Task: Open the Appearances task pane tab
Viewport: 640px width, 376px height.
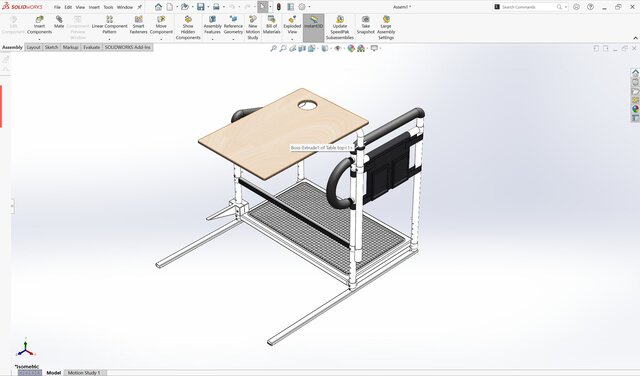Action: pyautogui.click(x=636, y=109)
